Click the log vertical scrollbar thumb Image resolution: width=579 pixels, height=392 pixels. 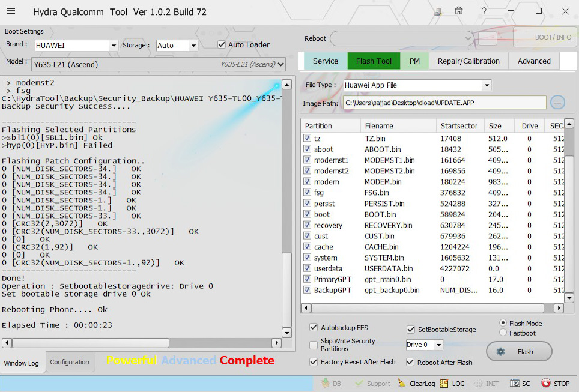coord(286,289)
